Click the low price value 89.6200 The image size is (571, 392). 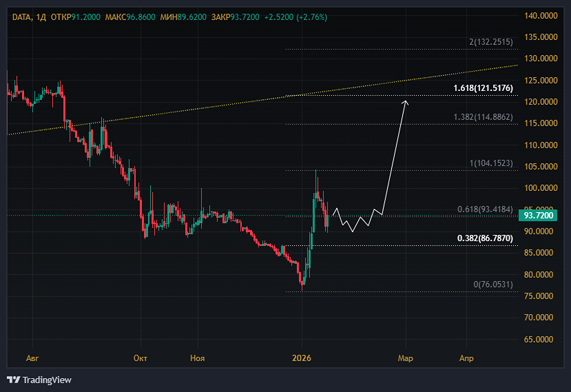[192, 17]
